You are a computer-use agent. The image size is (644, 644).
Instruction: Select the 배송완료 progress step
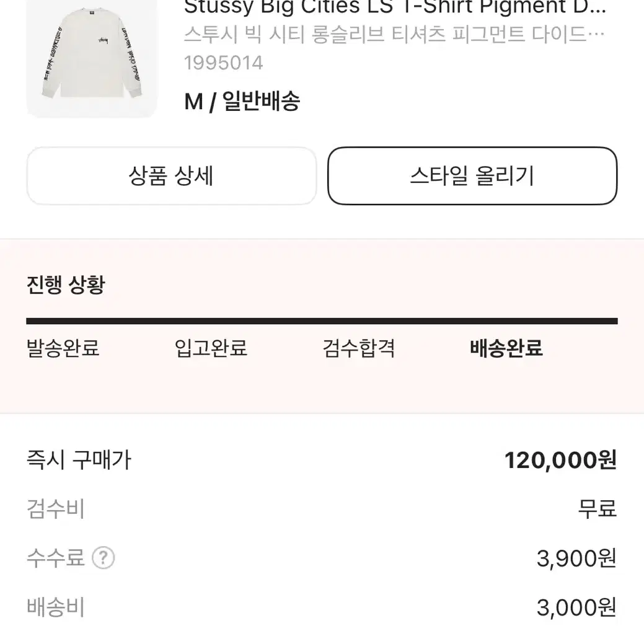tap(506, 348)
